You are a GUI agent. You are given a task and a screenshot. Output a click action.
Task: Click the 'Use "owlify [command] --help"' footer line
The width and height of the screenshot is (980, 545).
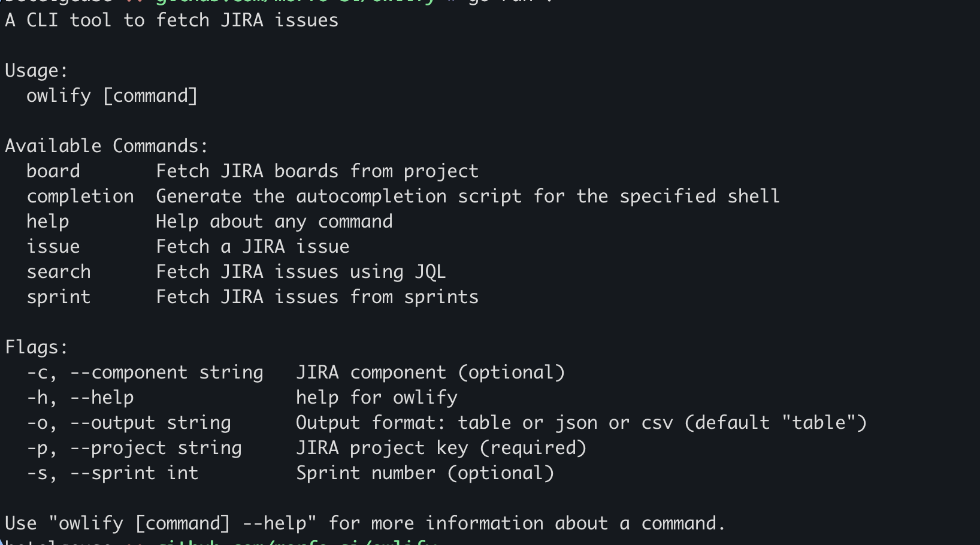pyautogui.click(x=365, y=524)
